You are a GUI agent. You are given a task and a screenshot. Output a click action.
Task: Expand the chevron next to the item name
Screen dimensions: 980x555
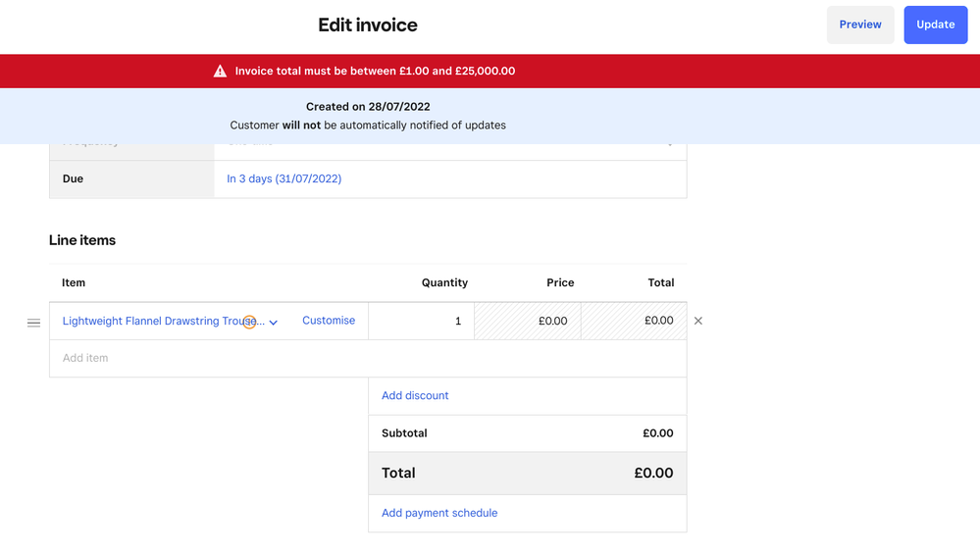(274, 323)
